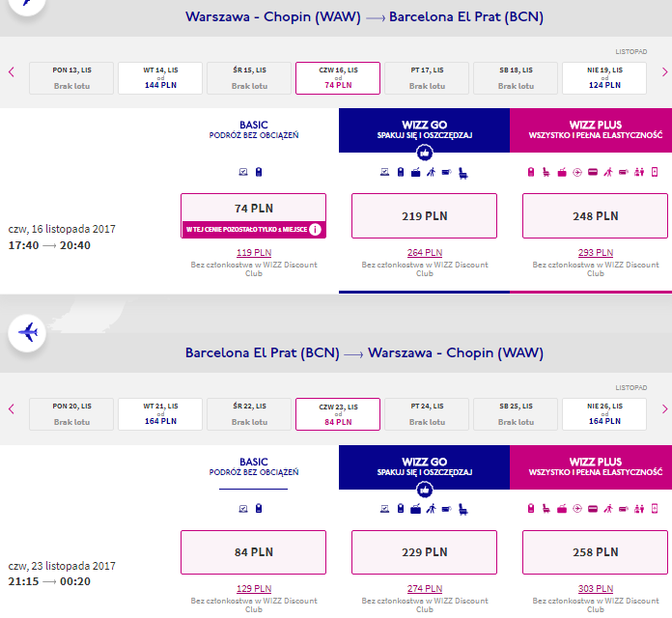Click laptop check-in icon in outbound WIZZ GO

pos(385,172)
